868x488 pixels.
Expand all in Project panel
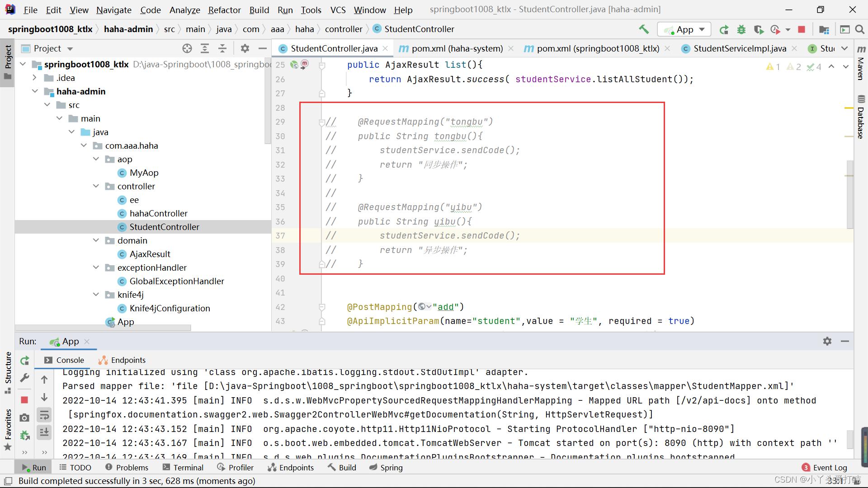click(x=205, y=48)
